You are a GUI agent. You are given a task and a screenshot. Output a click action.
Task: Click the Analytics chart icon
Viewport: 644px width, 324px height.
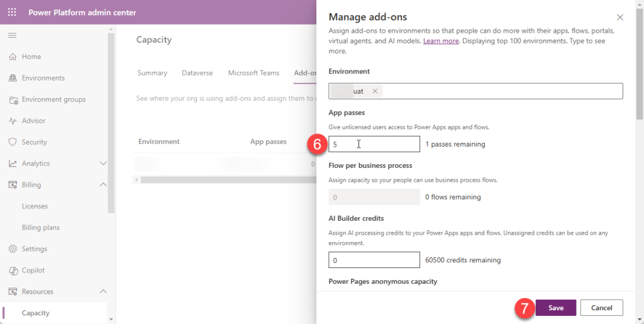tap(13, 164)
